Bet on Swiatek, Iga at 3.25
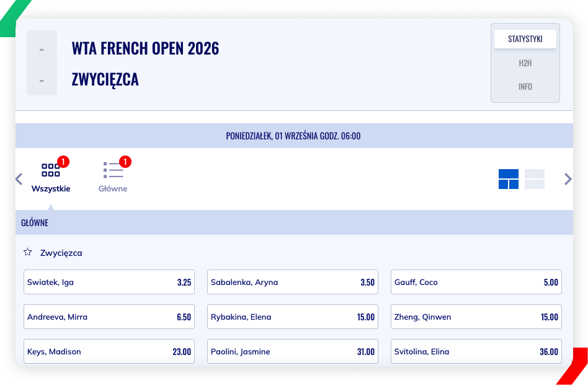 pos(109,282)
